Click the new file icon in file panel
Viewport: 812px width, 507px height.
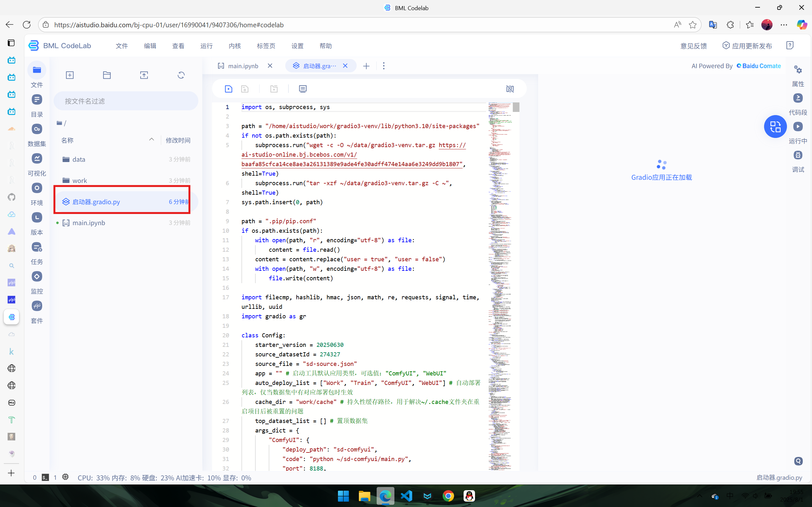coord(70,75)
